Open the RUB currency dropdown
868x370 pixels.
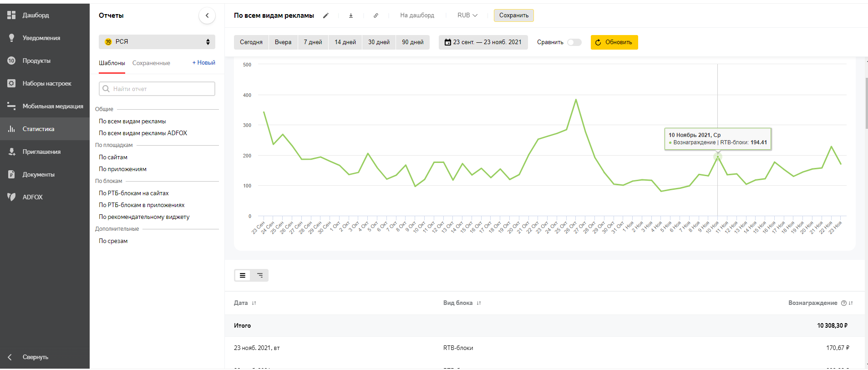[x=467, y=15]
